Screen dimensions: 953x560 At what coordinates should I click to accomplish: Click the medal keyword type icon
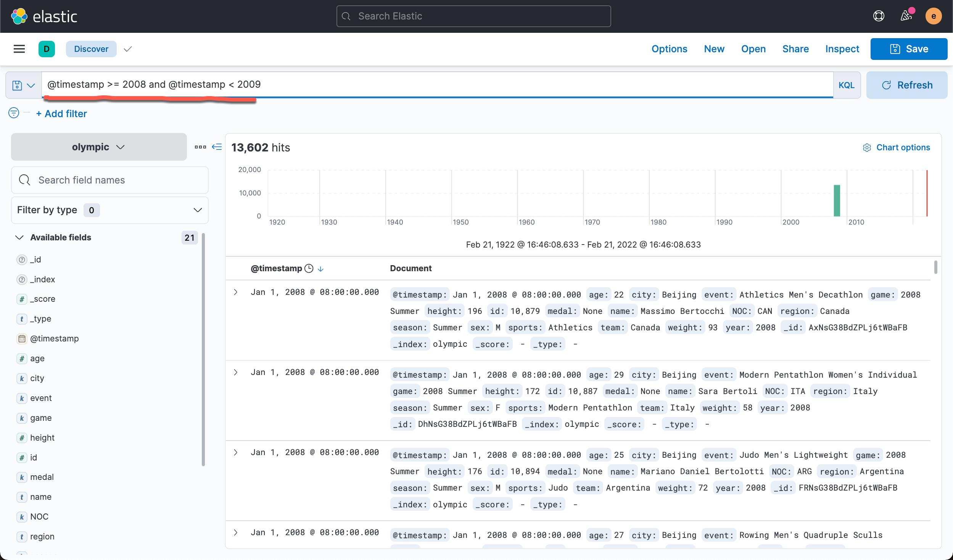tap(22, 477)
